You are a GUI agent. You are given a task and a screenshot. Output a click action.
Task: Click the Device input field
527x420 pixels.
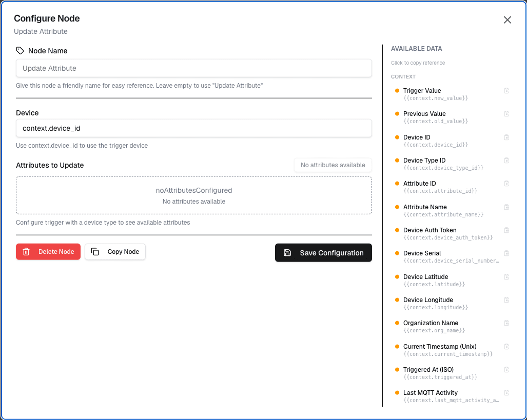pyautogui.click(x=194, y=128)
